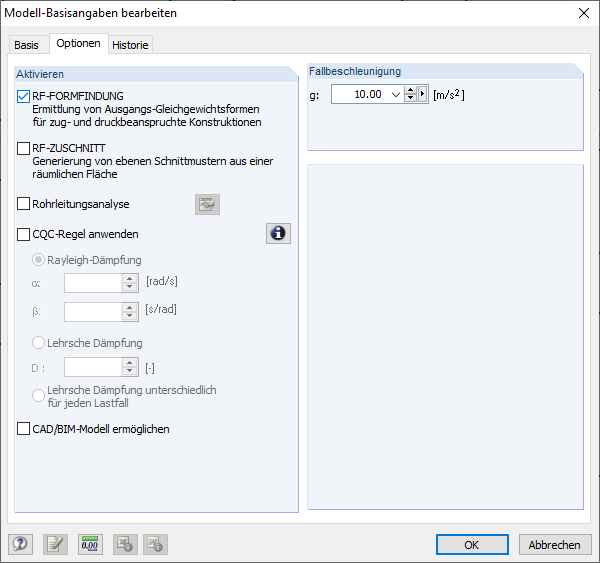The image size is (600, 563).
Task: Enable CAD/BIM-Modell ermöglichen checkbox
Action: point(23,429)
